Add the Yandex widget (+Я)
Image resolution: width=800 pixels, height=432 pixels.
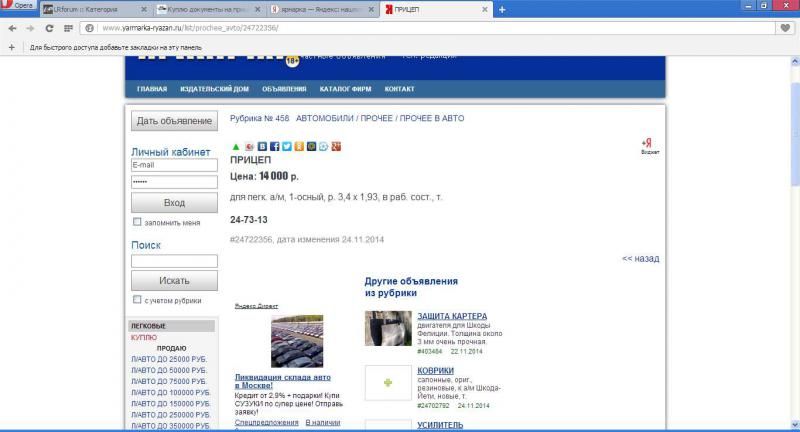point(646,146)
